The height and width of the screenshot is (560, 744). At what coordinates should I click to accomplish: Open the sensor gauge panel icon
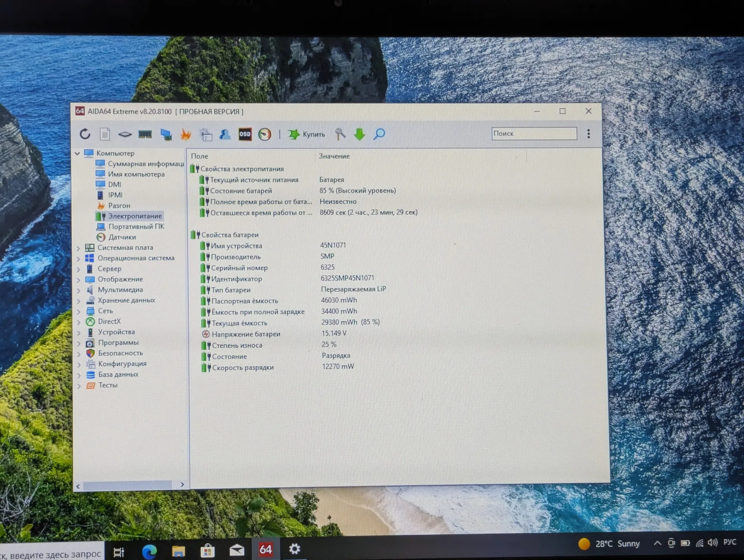coord(265,134)
